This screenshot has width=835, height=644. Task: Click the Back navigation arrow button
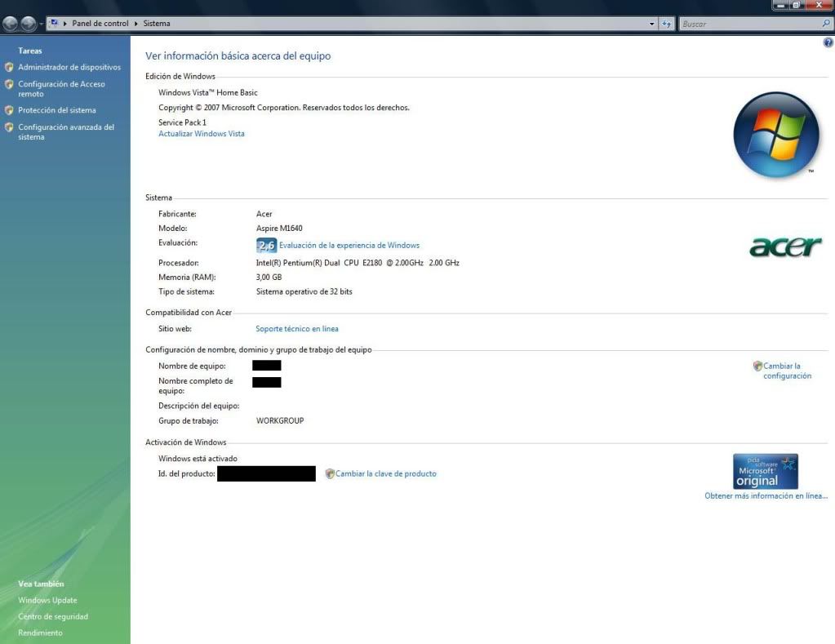(10, 24)
